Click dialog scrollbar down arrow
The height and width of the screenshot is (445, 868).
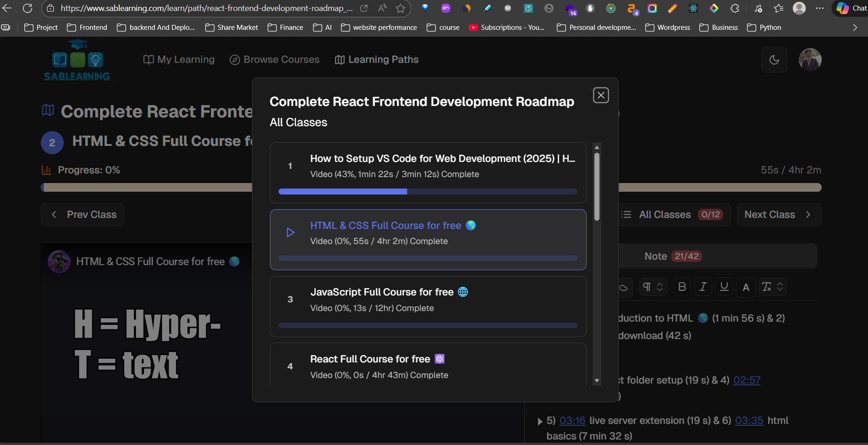coord(597,380)
